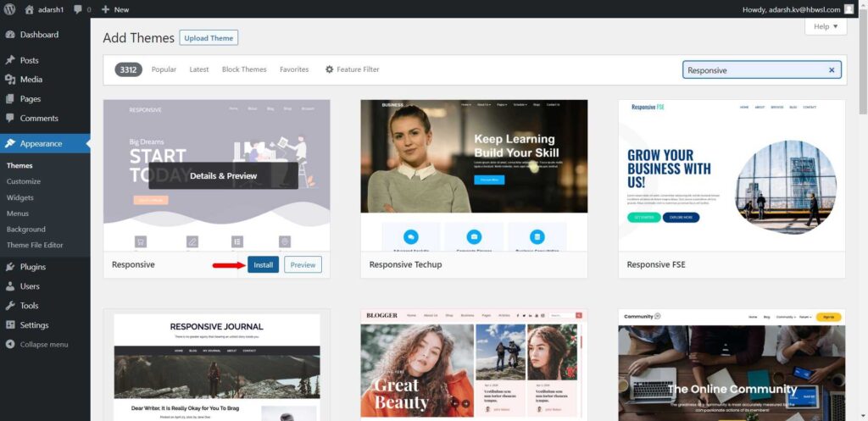Open Background under Appearance
Viewport: 868px width, 421px height.
point(26,229)
